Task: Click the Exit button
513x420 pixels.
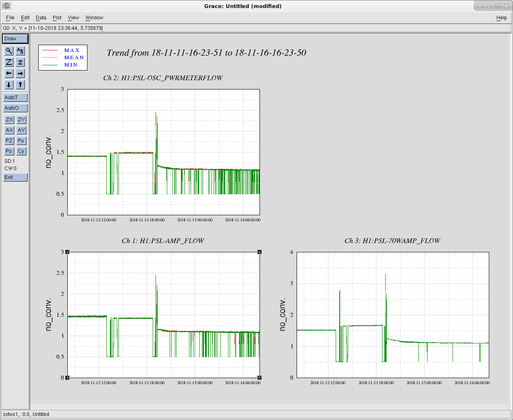Action: pos(15,177)
